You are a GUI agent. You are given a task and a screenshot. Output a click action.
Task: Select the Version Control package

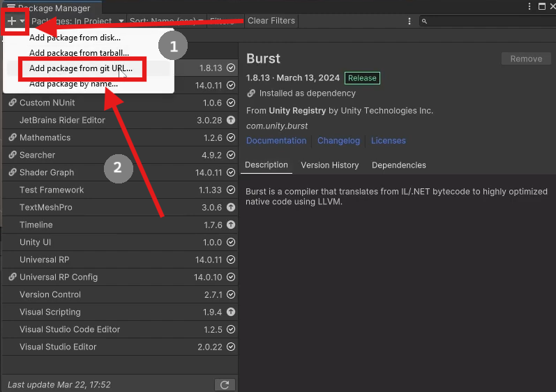click(120, 294)
